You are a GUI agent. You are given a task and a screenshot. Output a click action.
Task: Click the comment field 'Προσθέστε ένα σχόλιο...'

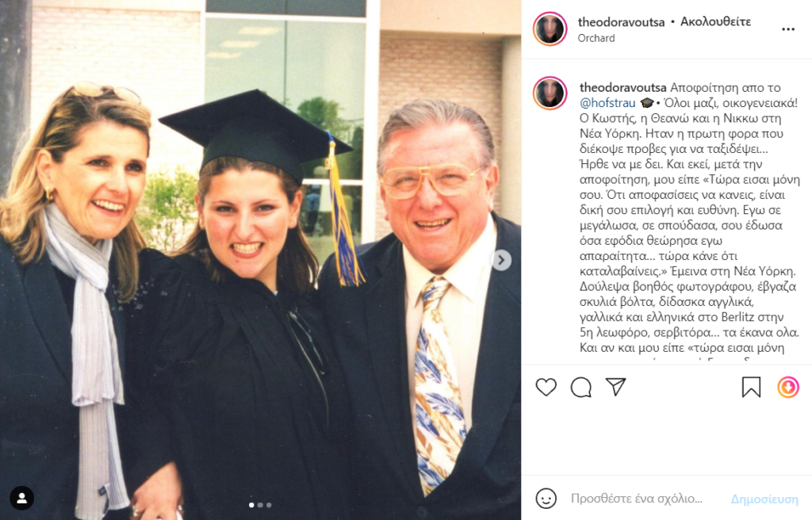click(637, 499)
